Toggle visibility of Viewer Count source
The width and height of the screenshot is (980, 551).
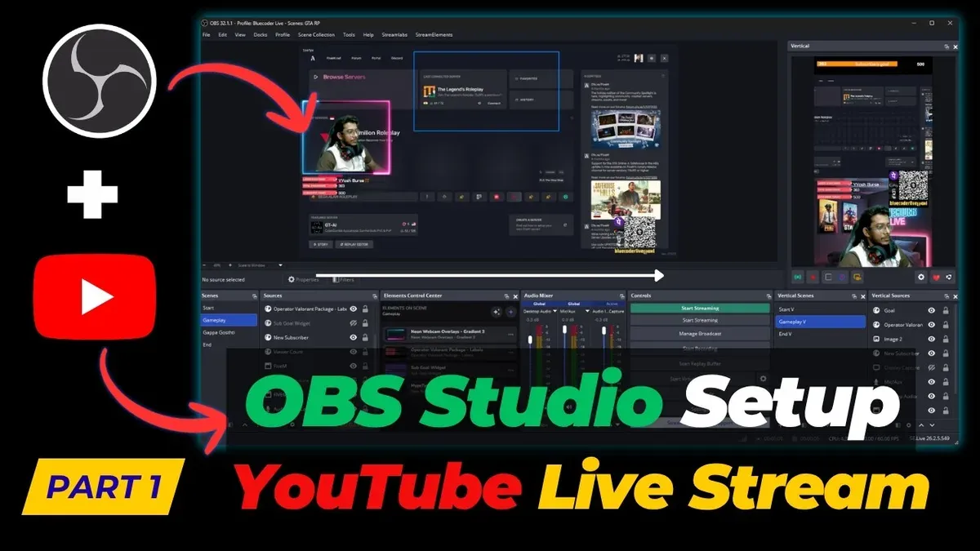(354, 352)
